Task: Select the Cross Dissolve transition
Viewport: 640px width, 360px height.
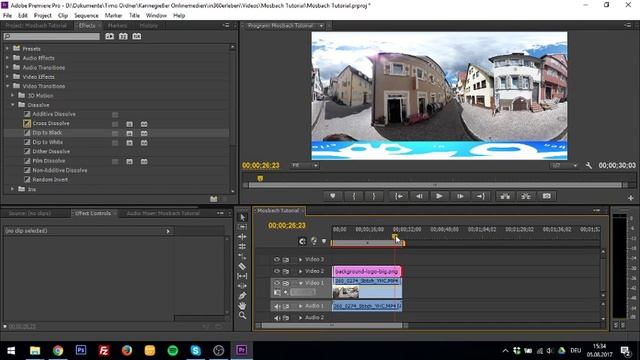Action: pyautogui.click(x=51, y=123)
